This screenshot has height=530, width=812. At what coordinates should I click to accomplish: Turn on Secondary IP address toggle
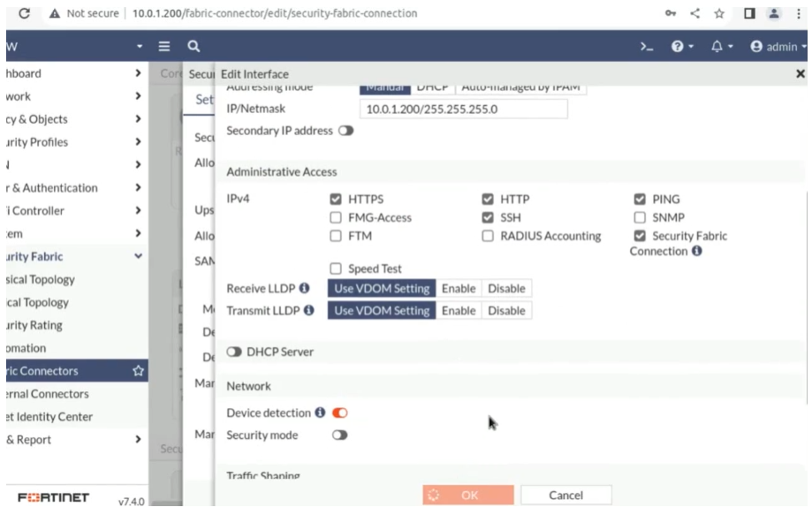point(346,131)
